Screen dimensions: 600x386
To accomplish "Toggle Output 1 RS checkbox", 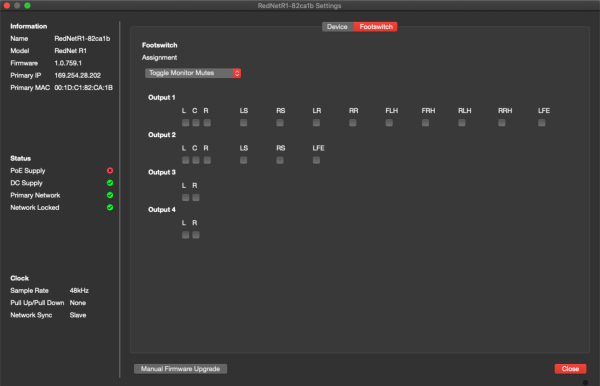I will (280, 123).
